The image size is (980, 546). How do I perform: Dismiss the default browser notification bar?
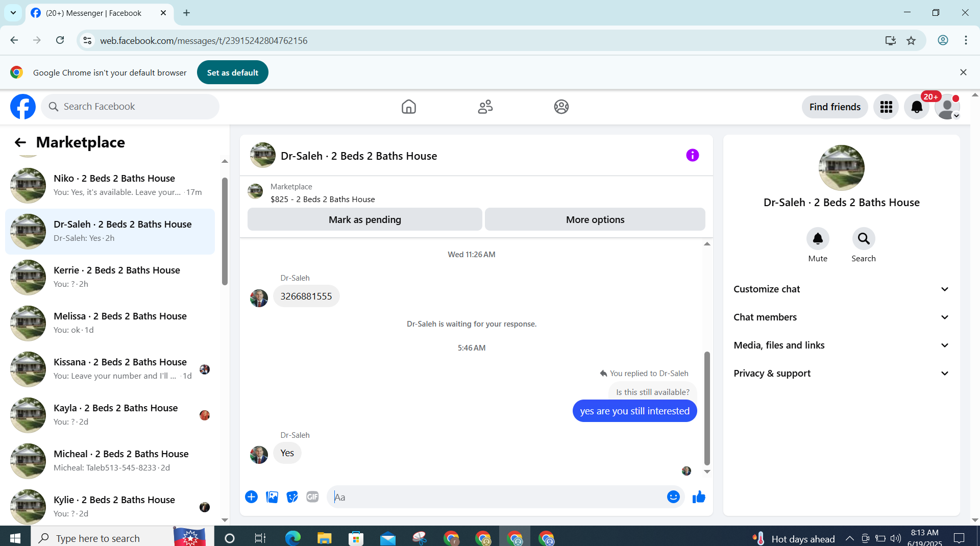pyautogui.click(x=963, y=72)
